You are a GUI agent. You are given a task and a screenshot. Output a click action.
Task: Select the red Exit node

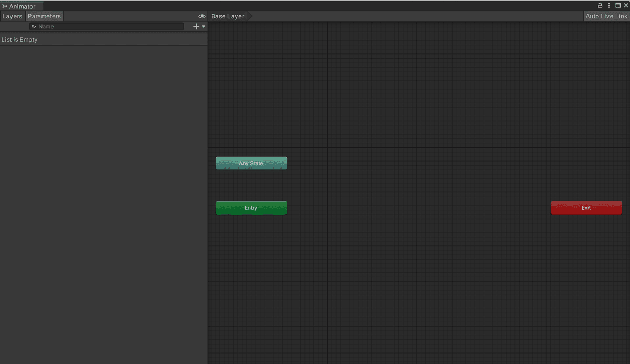click(x=586, y=208)
